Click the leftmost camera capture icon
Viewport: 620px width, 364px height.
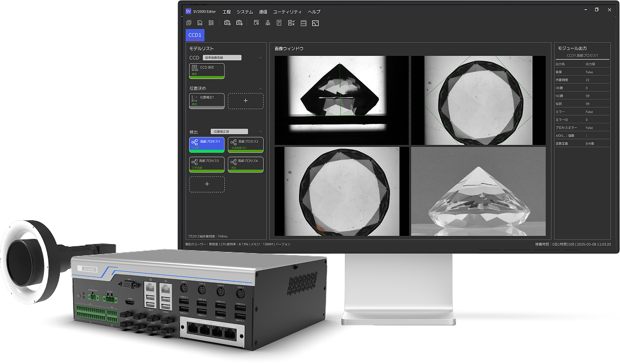pyautogui.click(x=227, y=23)
